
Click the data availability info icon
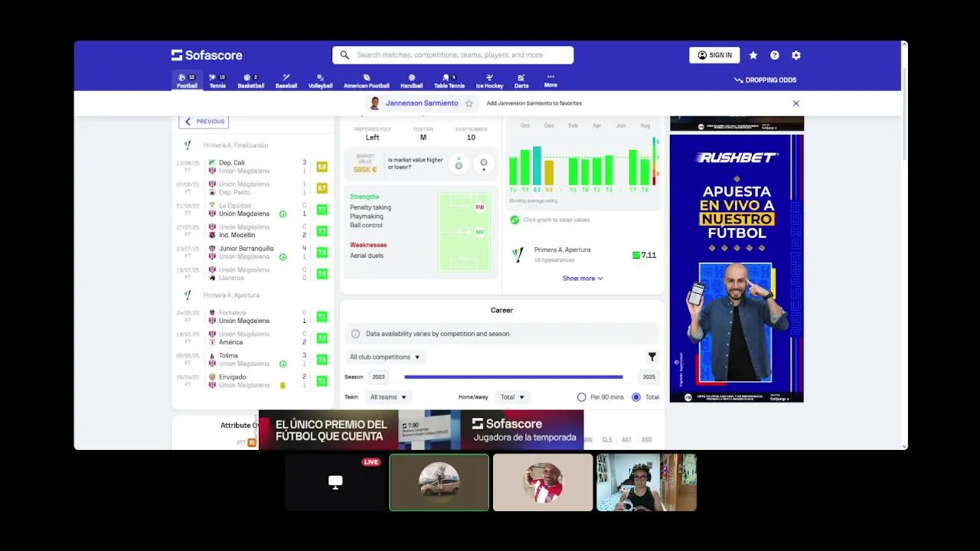355,334
